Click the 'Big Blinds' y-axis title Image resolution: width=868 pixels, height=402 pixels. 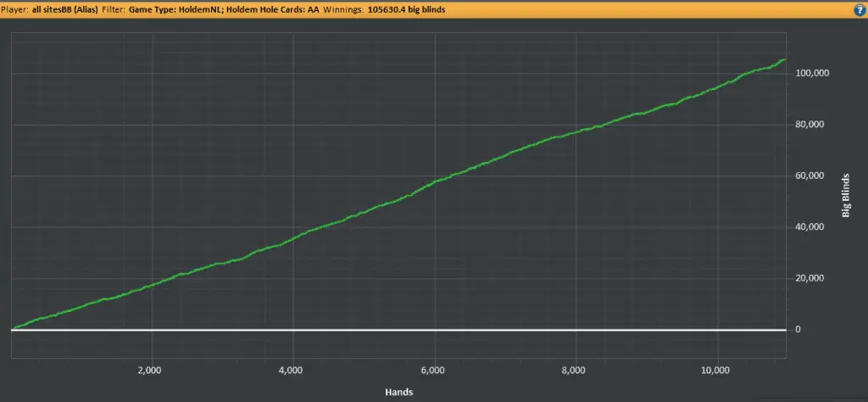coord(845,193)
